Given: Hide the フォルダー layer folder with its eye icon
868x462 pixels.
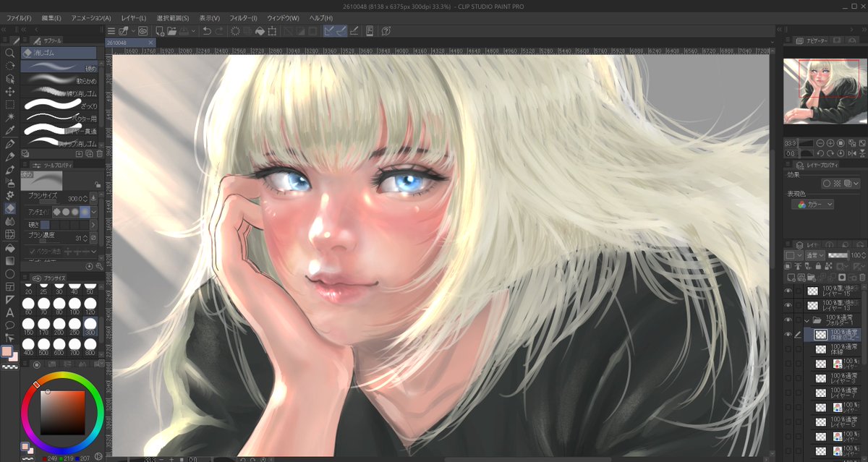Looking at the screenshot, I should [x=788, y=320].
